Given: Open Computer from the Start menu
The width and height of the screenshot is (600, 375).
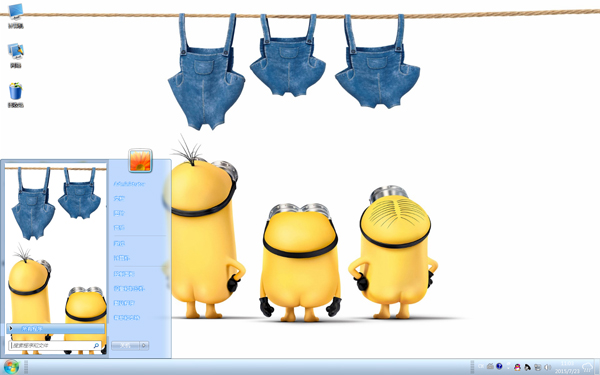Looking at the screenshot, I should [x=122, y=258].
